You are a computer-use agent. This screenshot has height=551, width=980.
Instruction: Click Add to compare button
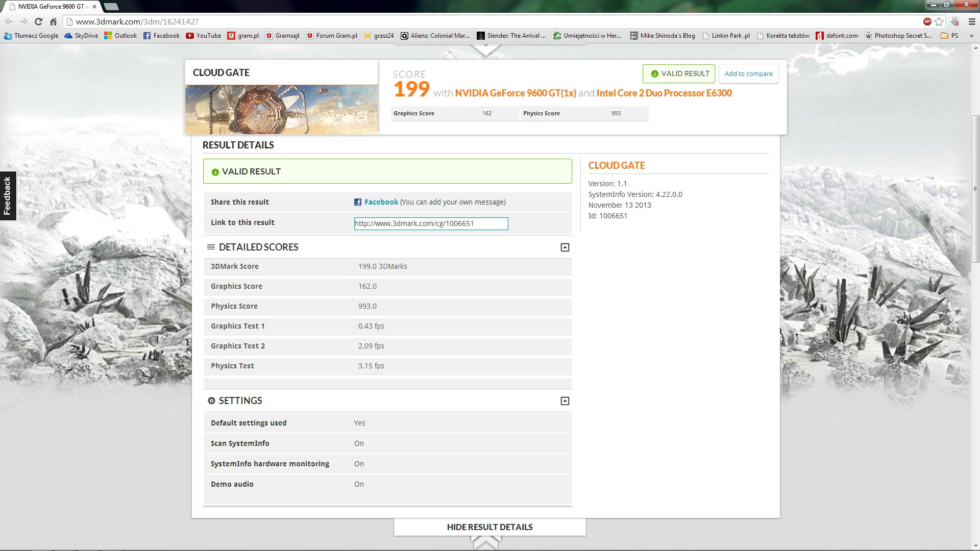coord(748,73)
